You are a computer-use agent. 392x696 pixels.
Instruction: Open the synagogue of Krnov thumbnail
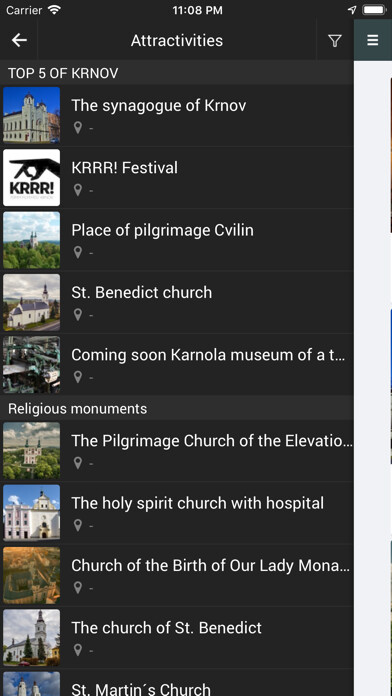[x=32, y=115]
